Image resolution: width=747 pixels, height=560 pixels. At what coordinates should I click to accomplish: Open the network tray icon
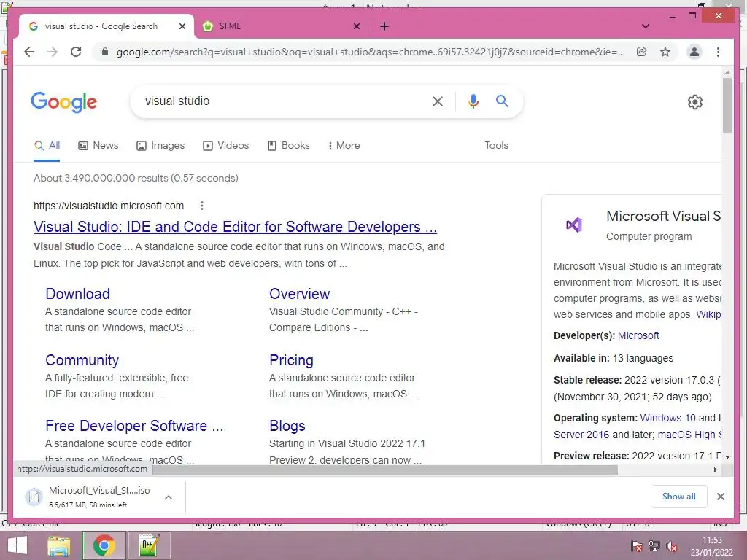point(654,546)
